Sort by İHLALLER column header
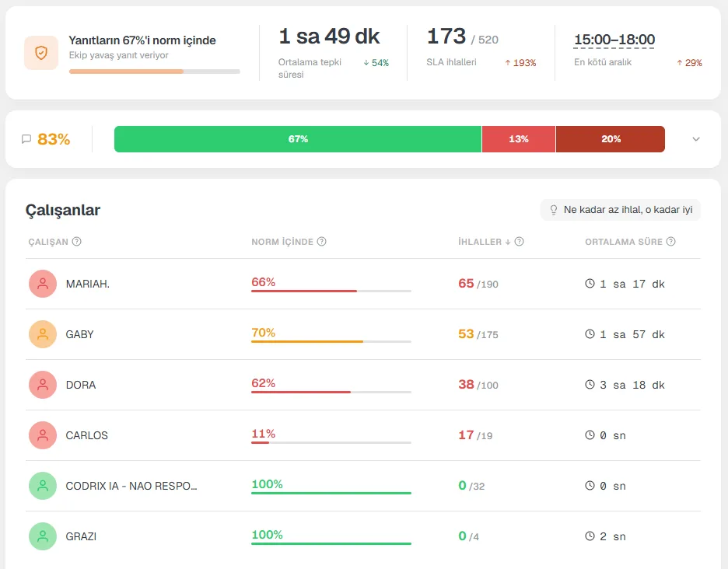 point(480,242)
